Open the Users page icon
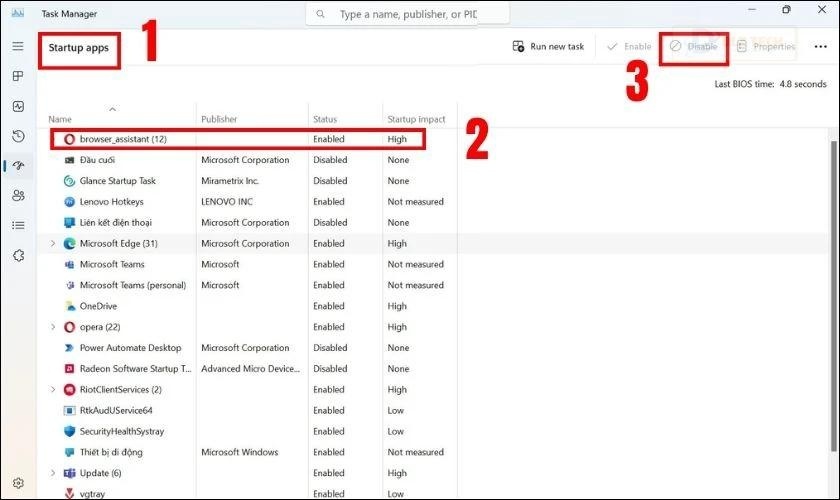 coord(18,196)
